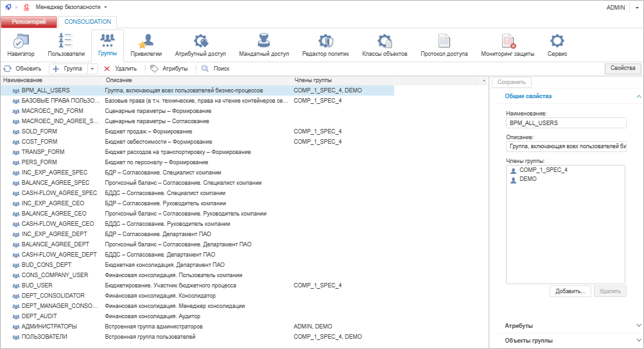Open the ADMIN user dropdown arrow
This screenshot has width=644, height=349.
click(637, 8)
